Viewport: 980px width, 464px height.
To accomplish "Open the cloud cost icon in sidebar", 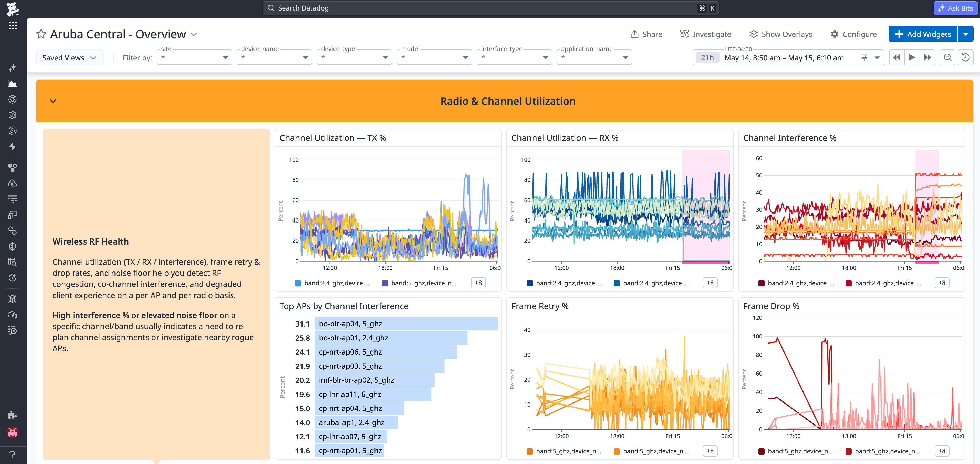I will point(13,184).
